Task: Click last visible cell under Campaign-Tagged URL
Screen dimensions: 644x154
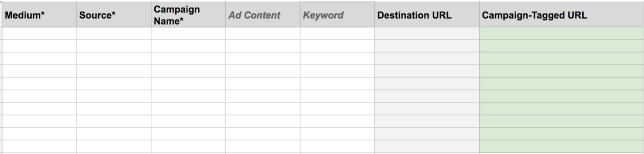Action: tap(561, 146)
